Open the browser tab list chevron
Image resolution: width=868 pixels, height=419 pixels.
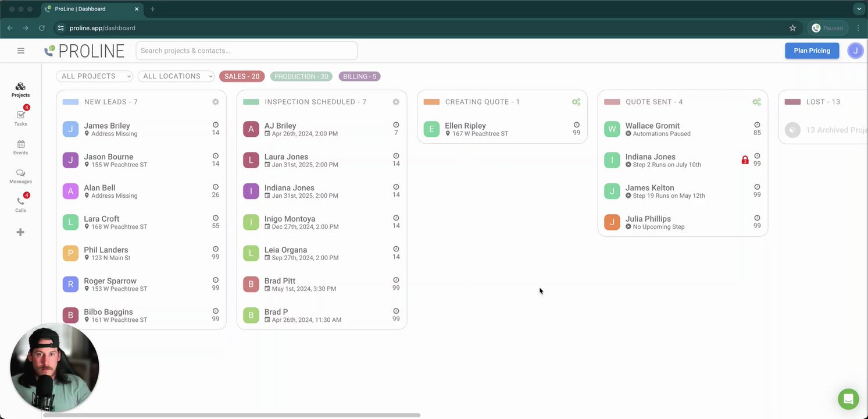(859, 9)
